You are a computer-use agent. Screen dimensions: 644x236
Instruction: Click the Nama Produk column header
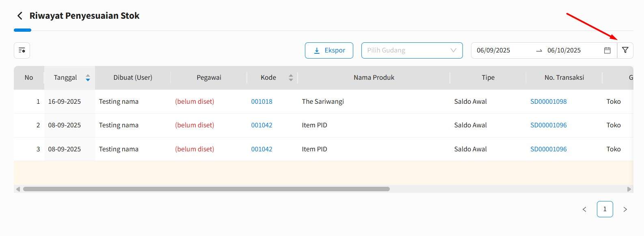click(374, 78)
